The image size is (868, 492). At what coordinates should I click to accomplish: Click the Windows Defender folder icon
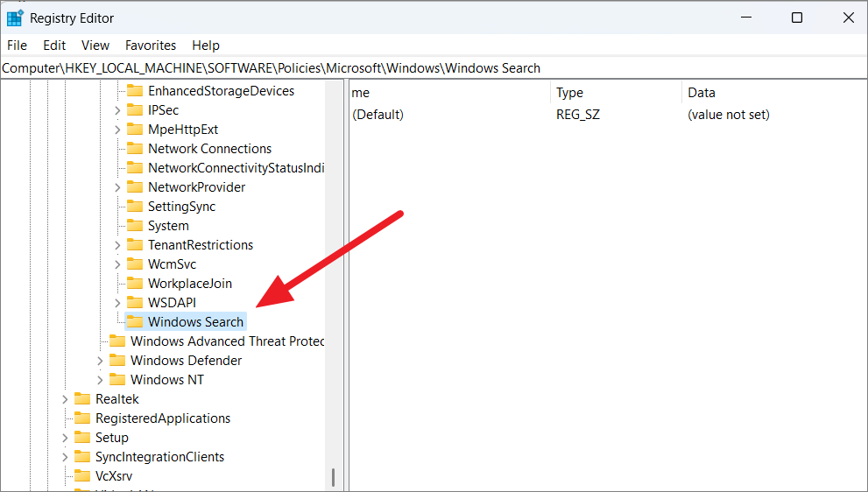116,361
